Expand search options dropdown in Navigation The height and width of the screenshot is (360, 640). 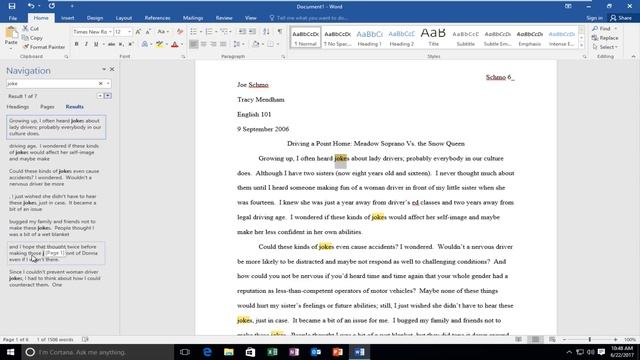point(108,83)
